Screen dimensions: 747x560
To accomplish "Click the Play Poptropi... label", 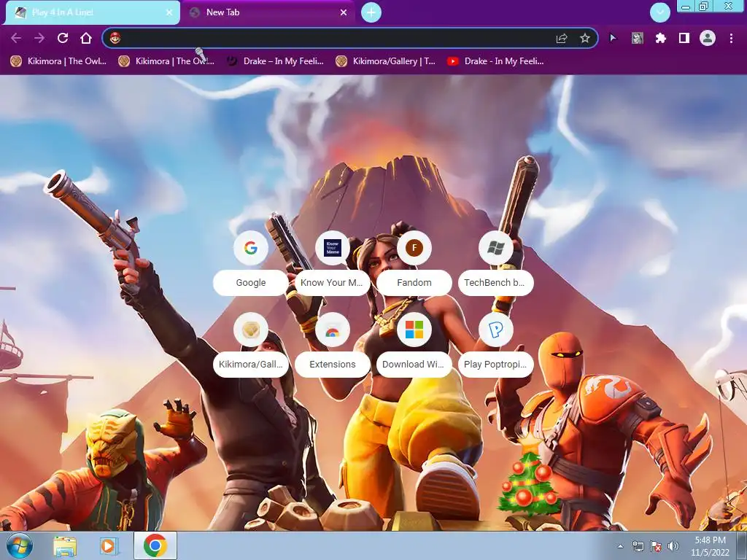I will point(495,365).
